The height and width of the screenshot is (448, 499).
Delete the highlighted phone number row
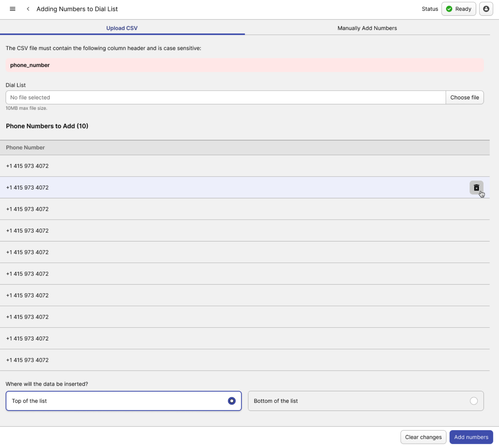476,188
